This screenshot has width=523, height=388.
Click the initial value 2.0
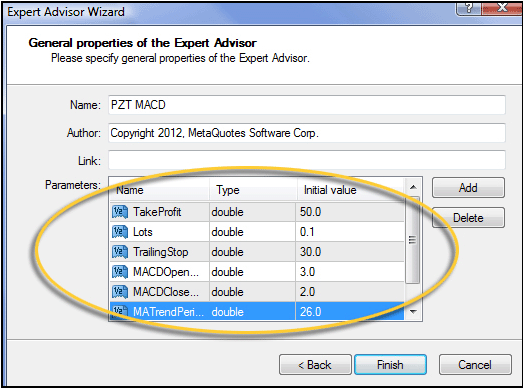coord(307,292)
